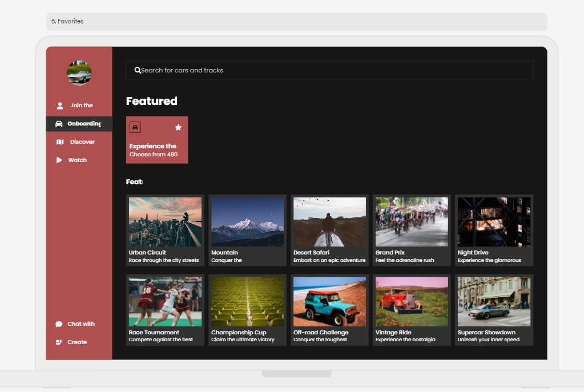This screenshot has height=392, width=584.
Task: Click the profile avatar with the vintage car
Action: coord(79,73)
